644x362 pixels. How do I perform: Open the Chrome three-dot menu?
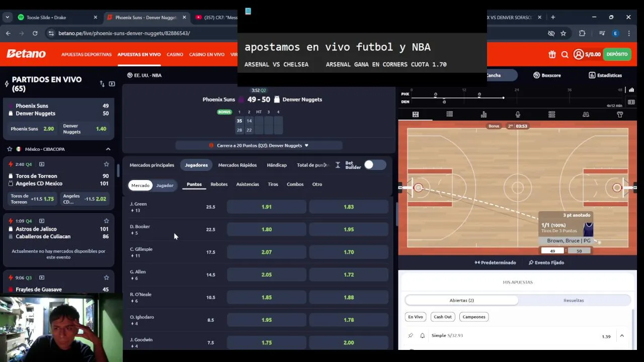point(629,33)
